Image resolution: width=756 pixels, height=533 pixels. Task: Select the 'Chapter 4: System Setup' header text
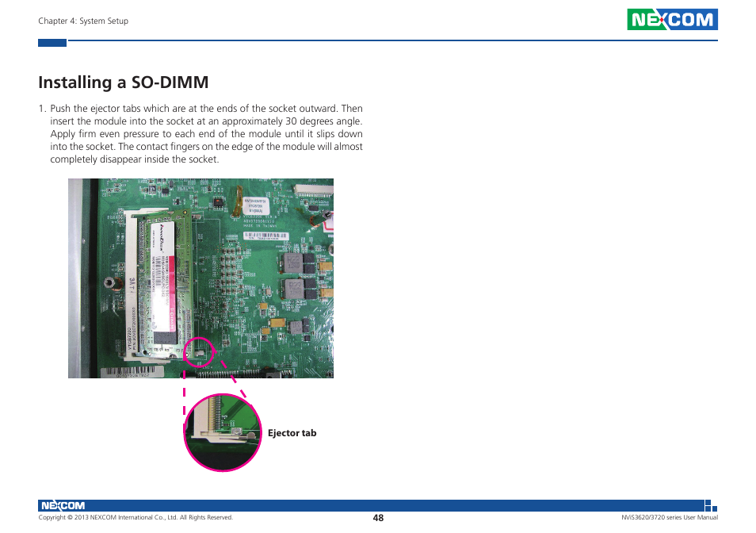[83, 21]
